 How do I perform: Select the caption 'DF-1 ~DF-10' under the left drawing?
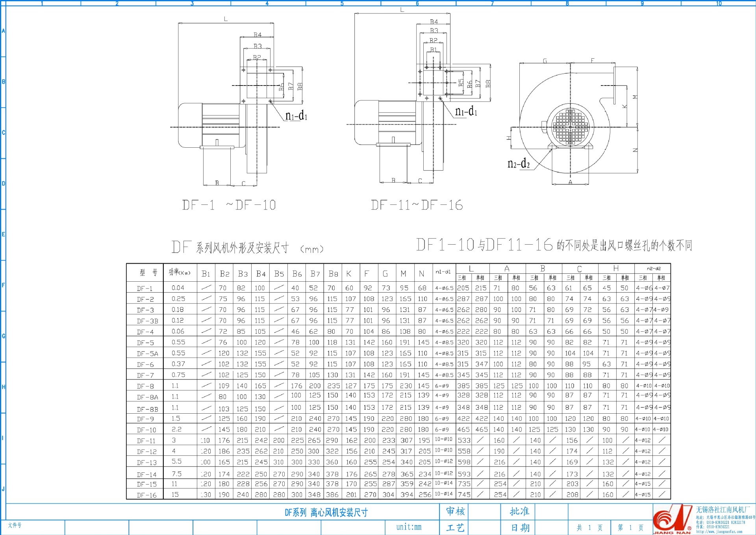pyautogui.click(x=229, y=205)
